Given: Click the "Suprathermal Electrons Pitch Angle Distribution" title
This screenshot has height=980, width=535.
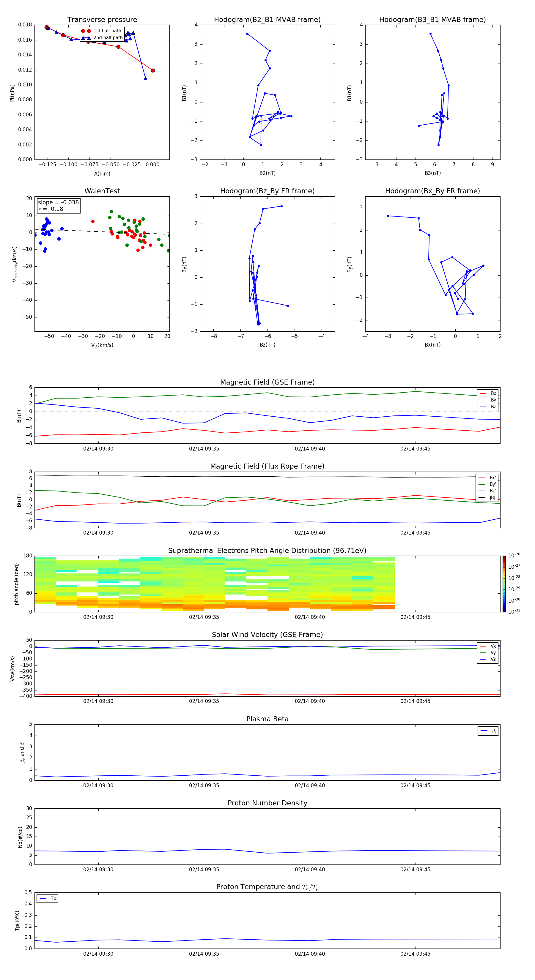Looking at the screenshot, I should 267,551.
